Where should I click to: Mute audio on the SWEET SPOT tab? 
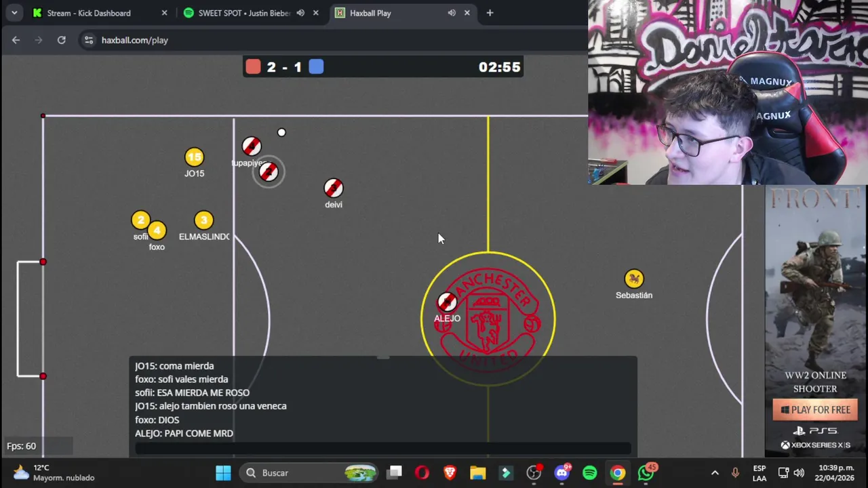(x=300, y=13)
